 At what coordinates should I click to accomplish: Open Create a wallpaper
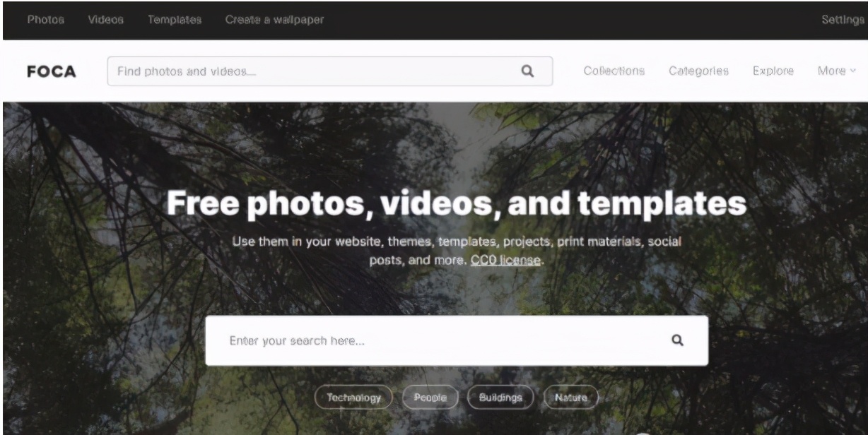(x=274, y=20)
